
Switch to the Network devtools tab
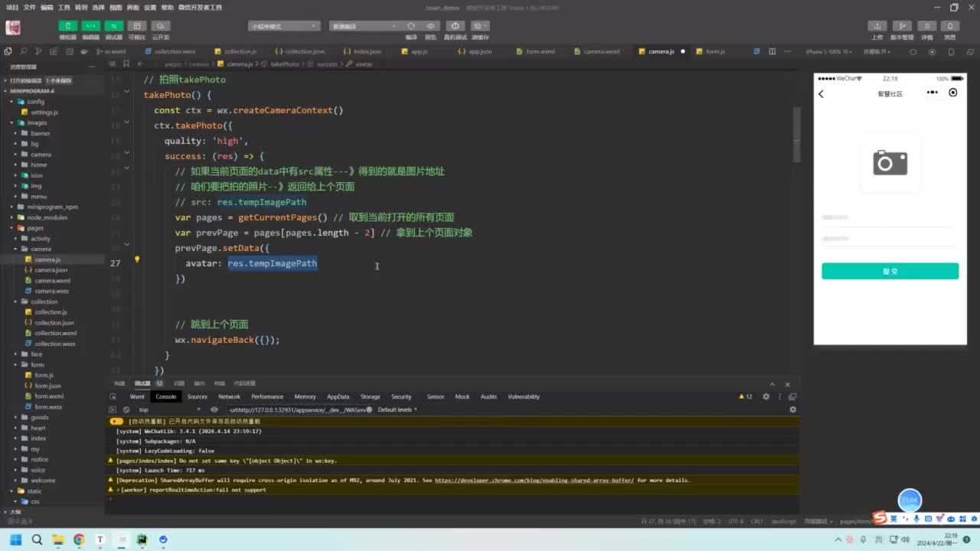tap(229, 396)
